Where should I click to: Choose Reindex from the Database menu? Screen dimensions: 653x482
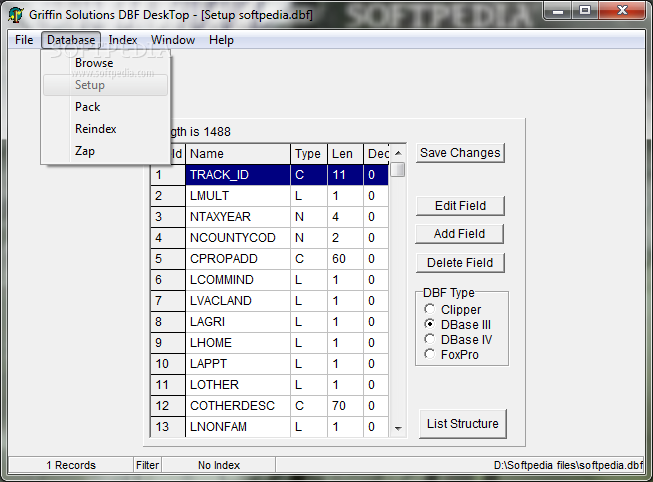click(106, 129)
